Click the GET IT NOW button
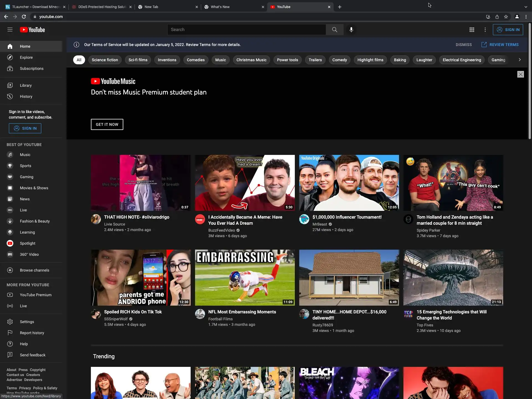The image size is (532, 399). click(107, 124)
